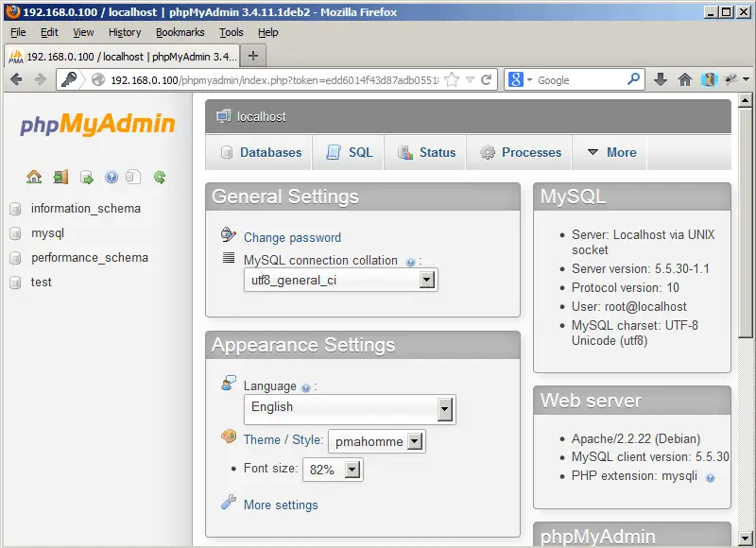Click the phpMyAdmin house Home icon in sidebar

coord(34,177)
